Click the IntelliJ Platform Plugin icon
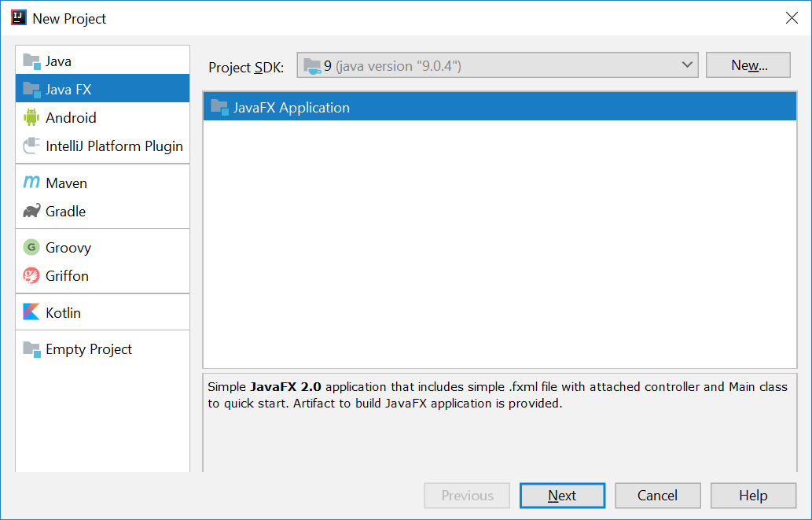Viewport: 812px width, 520px height. [31, 146]
